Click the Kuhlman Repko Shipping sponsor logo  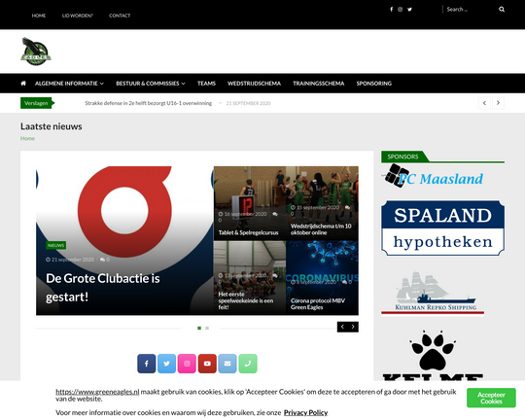pyautogui.click(x=433, y=293)
